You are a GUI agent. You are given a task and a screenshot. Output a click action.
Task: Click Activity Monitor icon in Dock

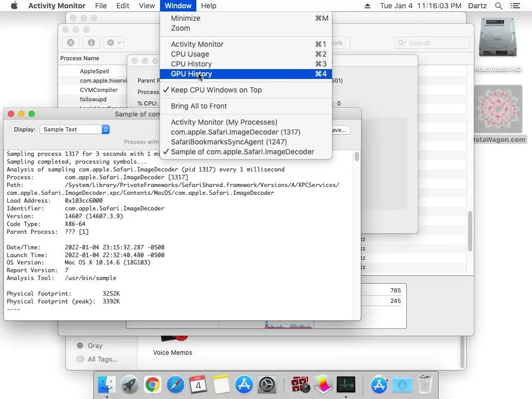pos(346,385)
